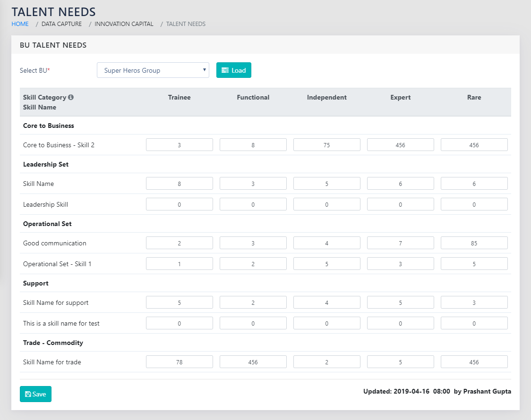Click Rare field for Leadership Skill

tap(474, 204)
